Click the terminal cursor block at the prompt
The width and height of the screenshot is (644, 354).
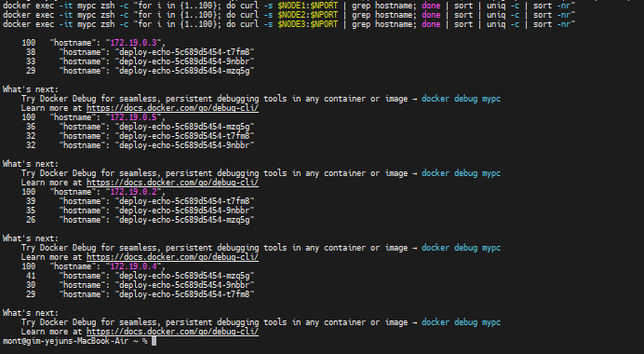click(x=154, y=341)
